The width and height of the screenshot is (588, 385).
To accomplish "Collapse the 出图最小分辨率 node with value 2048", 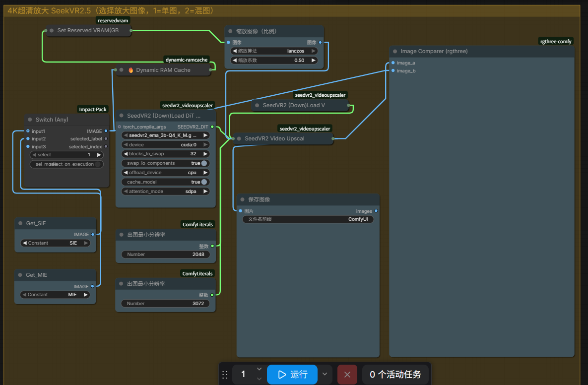I will click(x=122, y=235).
